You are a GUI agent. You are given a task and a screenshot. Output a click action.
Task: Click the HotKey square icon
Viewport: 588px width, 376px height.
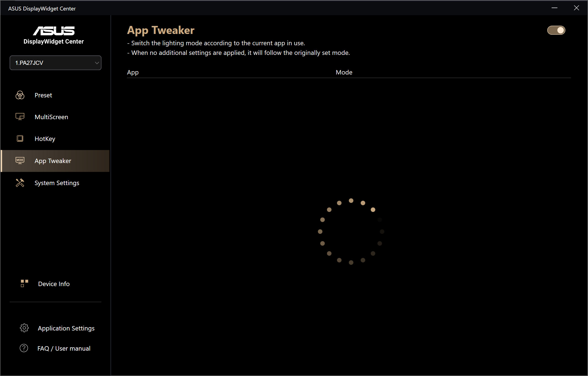coord(20,138)
